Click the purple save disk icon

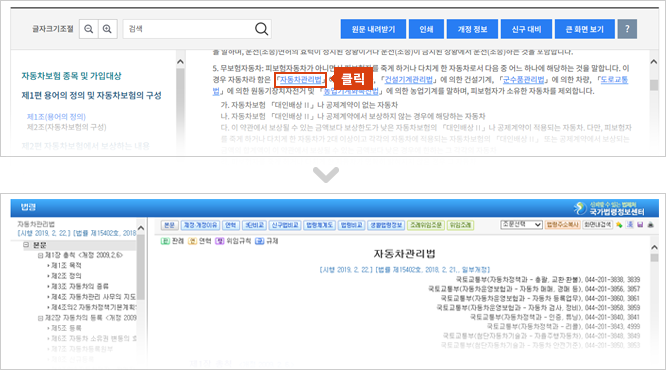point(641,225)
